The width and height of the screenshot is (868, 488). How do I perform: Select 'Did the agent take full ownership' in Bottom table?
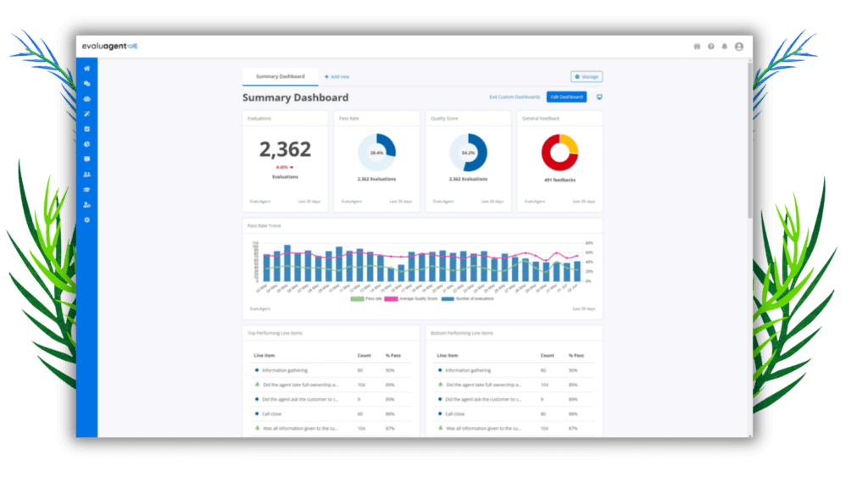[515, 385]
